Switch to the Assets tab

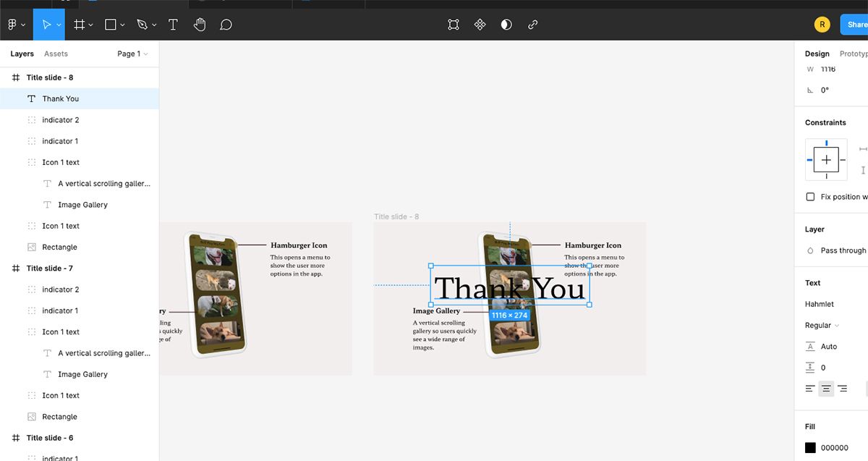(56, 54)
